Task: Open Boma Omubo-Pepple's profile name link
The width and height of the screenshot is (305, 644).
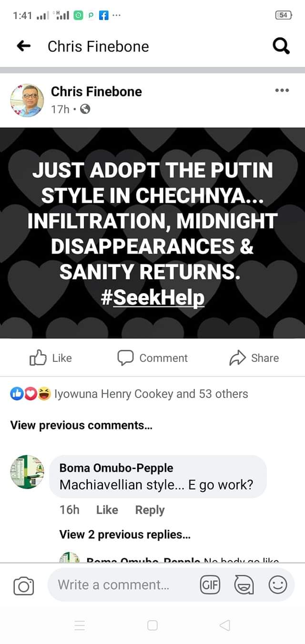Action: [116, 468]
